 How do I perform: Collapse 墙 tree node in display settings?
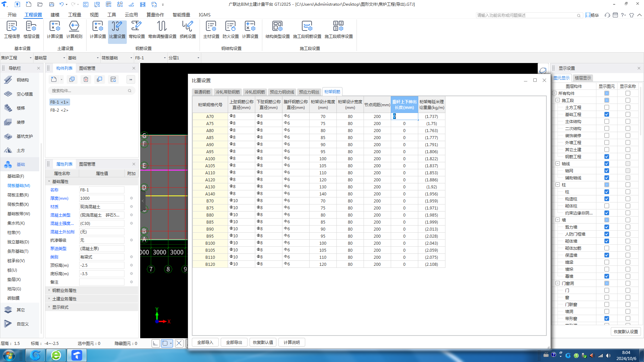557,220
